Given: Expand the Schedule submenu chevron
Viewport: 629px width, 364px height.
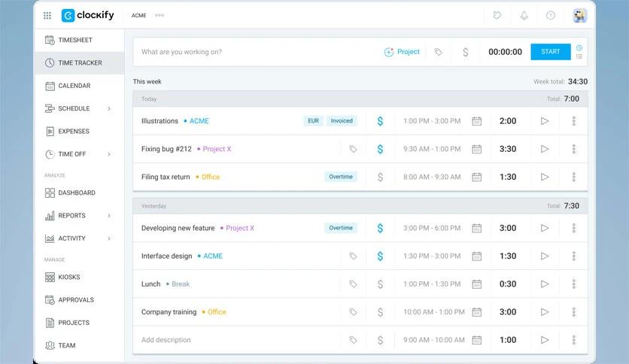Looking at the screenshot, I should point(109,108).
